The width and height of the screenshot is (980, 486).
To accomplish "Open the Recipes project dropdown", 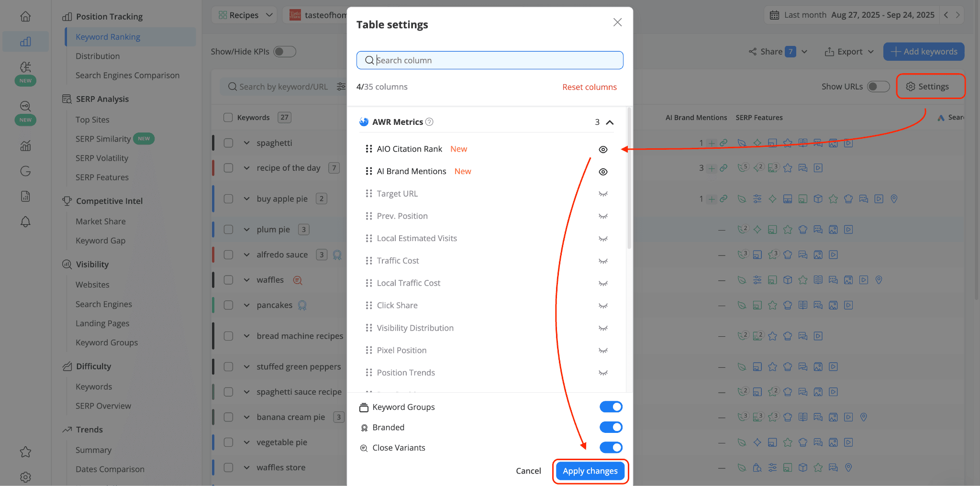I will coord(245,15).
